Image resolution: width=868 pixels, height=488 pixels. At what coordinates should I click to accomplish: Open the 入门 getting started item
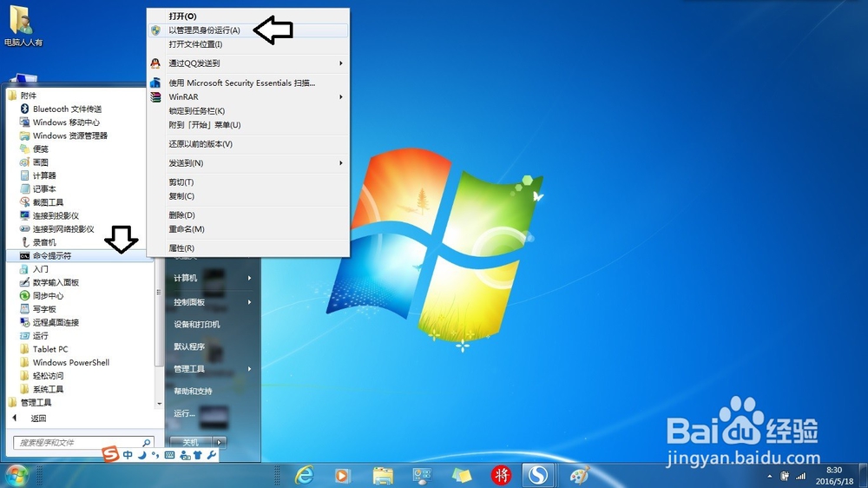(34, 269)
